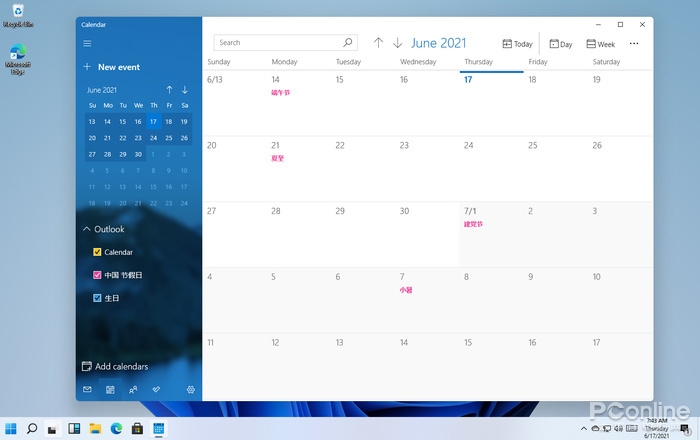The width and height of the screenshot is (700, 440).
Task: Pick 17 highlighted in the mini calendar
Action: (153, 121)
